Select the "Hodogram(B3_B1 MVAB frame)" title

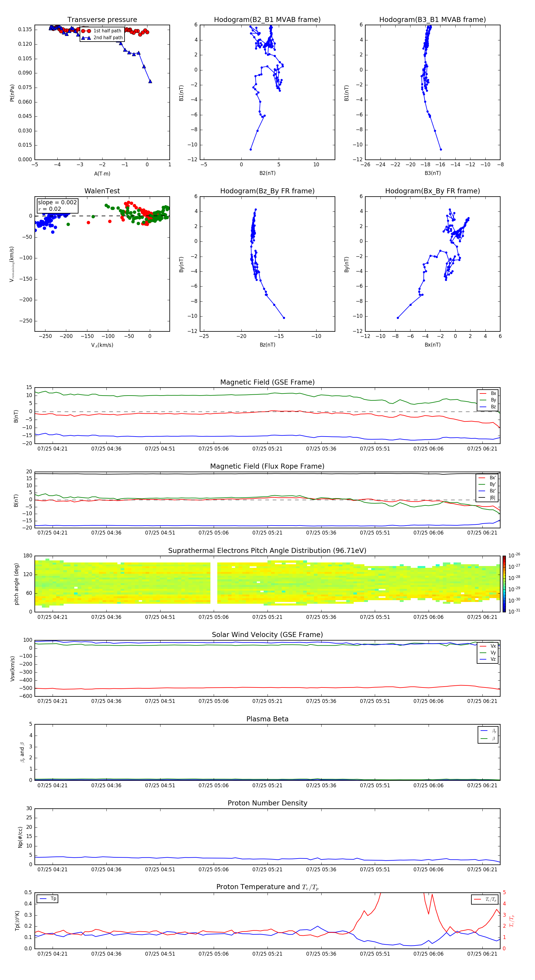coord(432,20)
